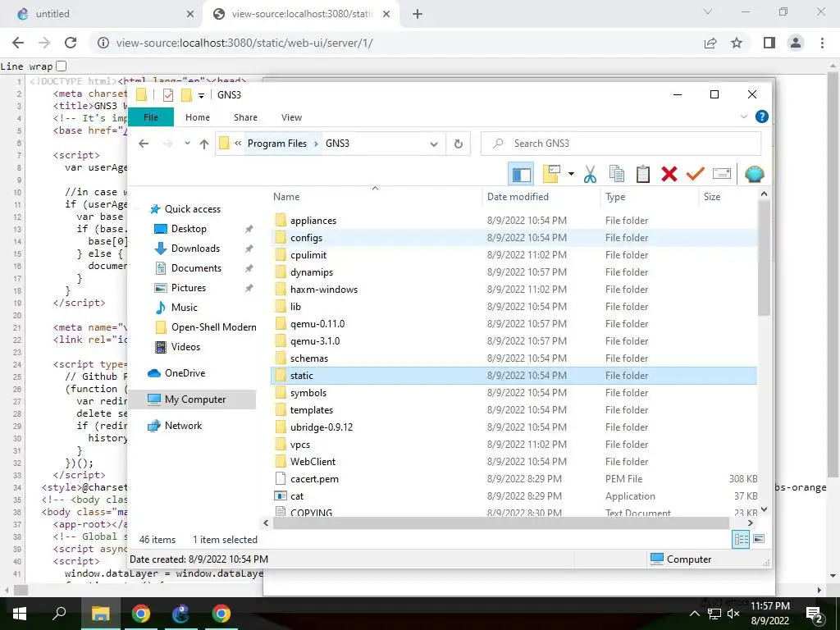Click Quick access heading in navigation pane
The height and width of the screenshot is (630, 840).
coord(192,209)
